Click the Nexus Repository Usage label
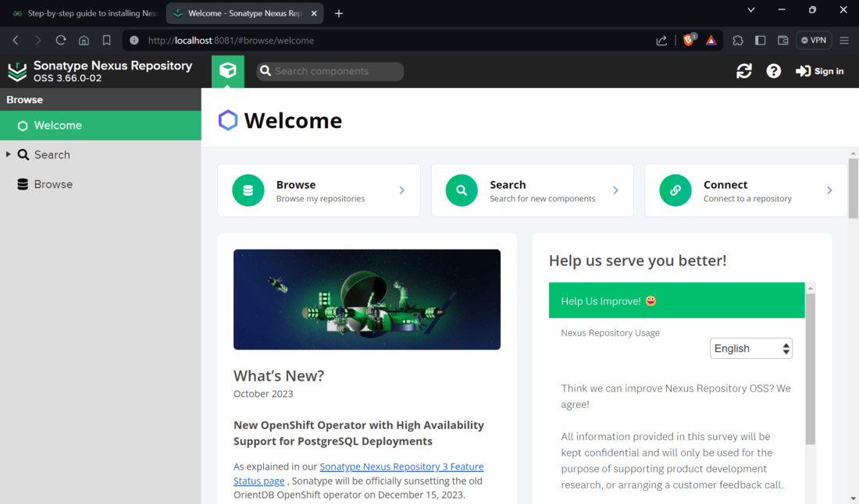The width and height of the screenshot is (859, 504). point(611,332)
